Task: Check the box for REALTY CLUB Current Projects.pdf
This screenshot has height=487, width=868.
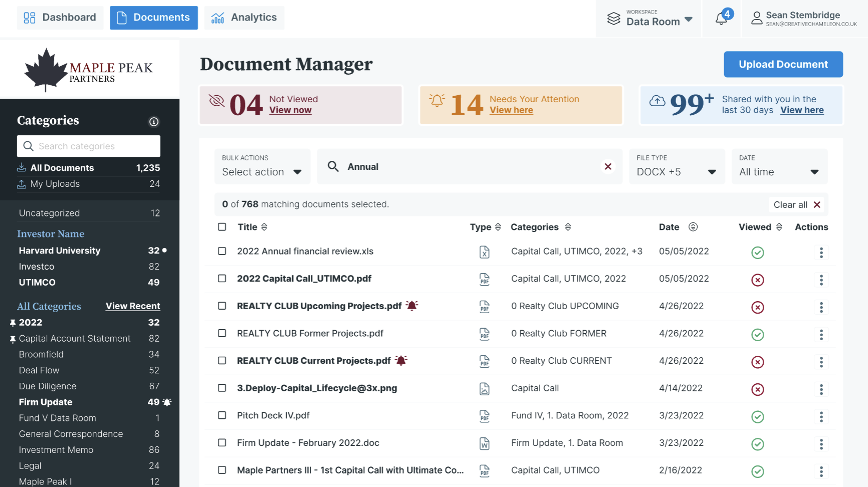Action: point(222,361)
